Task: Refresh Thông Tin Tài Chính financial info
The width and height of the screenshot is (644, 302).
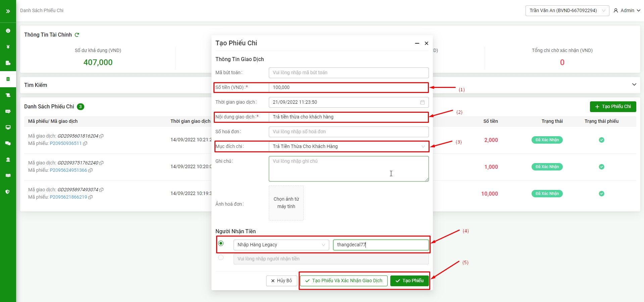Action: 77,35
